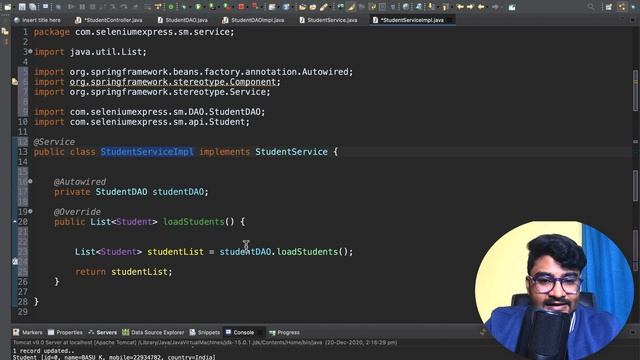Open the Markers view tab
The width and height of the screenshot is (640, 360).
(28, 332)
